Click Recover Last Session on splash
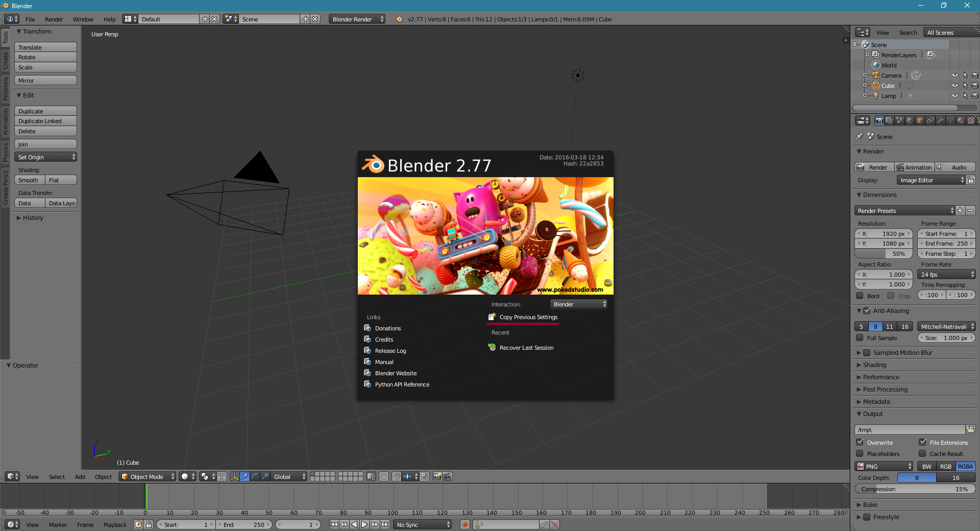 [x=526, y=348]
